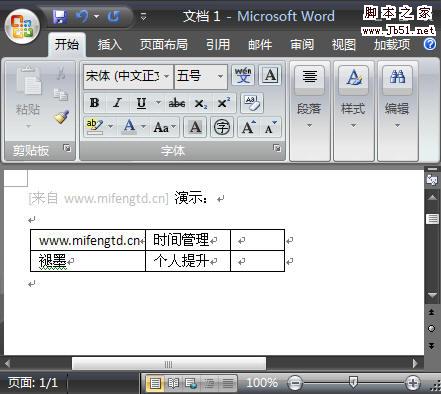This screenshot has height=394, width=441.
Task: Redo the last action
Action: 113,16
